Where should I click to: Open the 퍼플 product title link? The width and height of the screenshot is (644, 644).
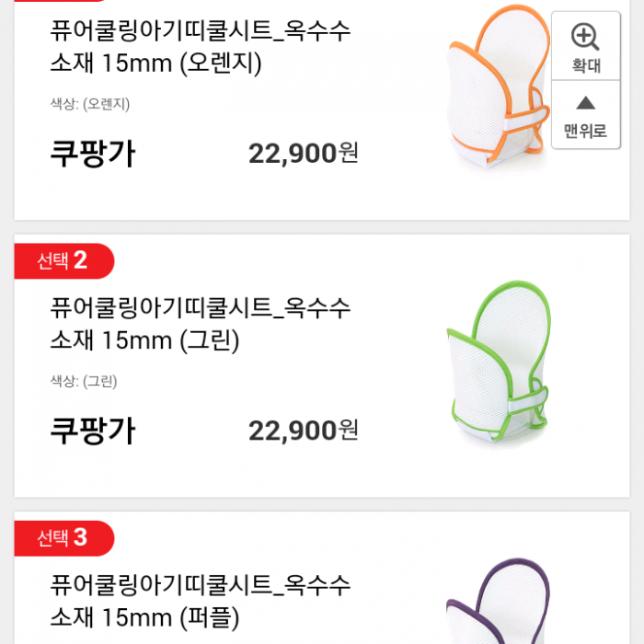[x=201, y=600]
